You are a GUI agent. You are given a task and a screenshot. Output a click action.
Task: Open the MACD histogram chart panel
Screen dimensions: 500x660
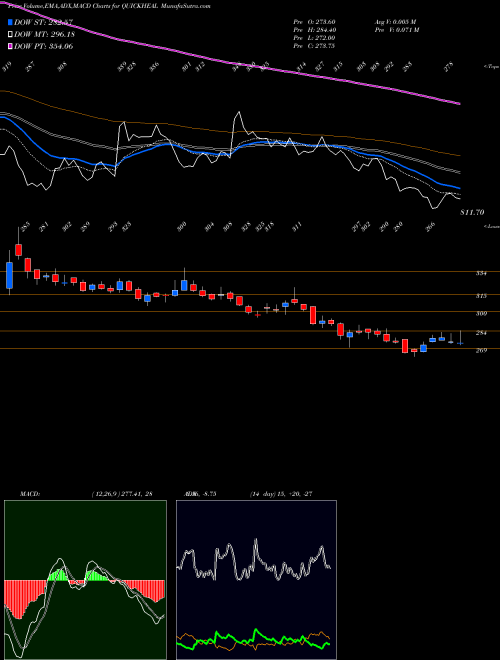[85, 580]
